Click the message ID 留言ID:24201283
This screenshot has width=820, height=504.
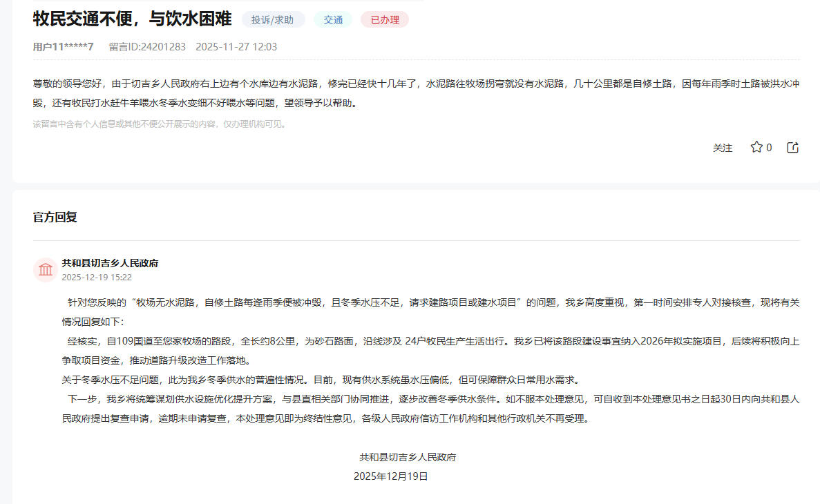[147, 47]
